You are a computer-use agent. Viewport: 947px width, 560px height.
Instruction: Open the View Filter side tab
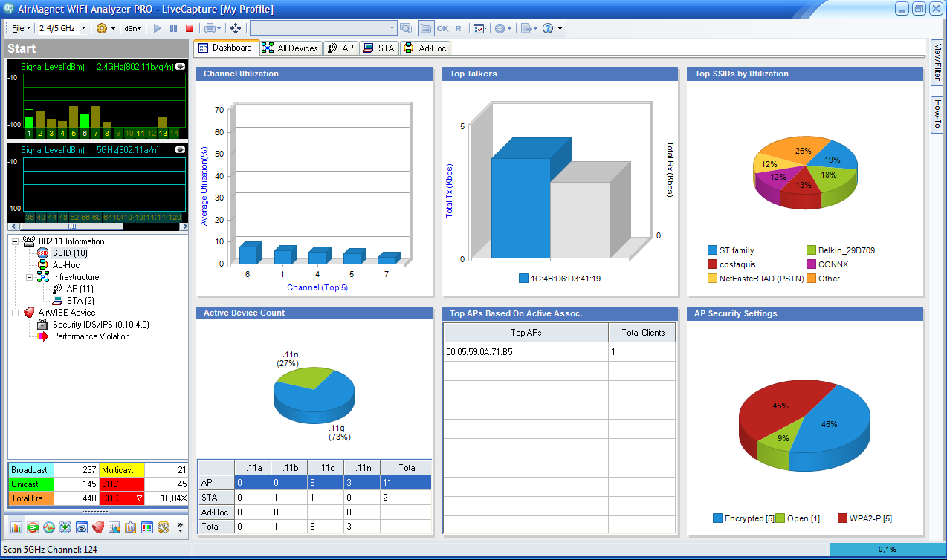[937, 62]
